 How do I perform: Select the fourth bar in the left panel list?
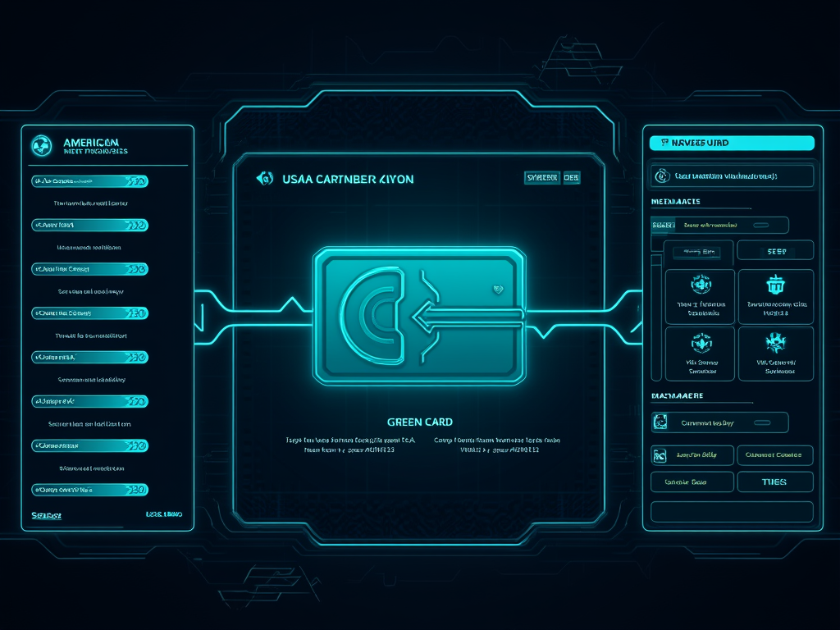(x=89, y=313)
